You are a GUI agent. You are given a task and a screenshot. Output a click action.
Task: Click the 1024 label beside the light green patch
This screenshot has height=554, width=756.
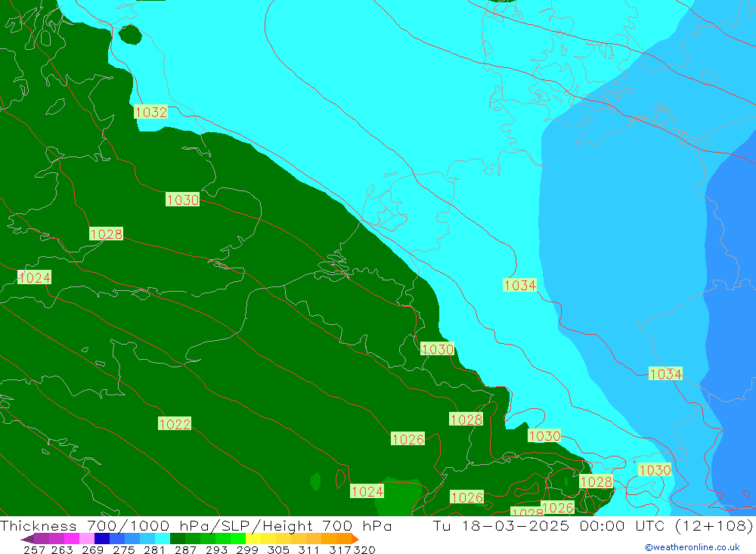(367, 491)
